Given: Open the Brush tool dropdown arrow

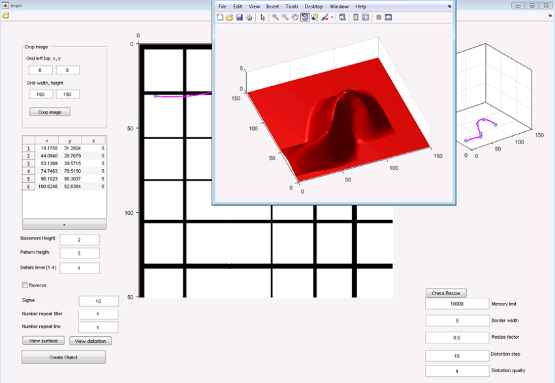Looking at the screenshot, I should tap(332, 17).
